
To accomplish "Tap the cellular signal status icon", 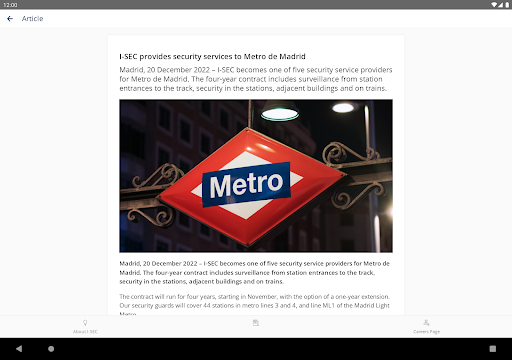I will click(501, 5).
